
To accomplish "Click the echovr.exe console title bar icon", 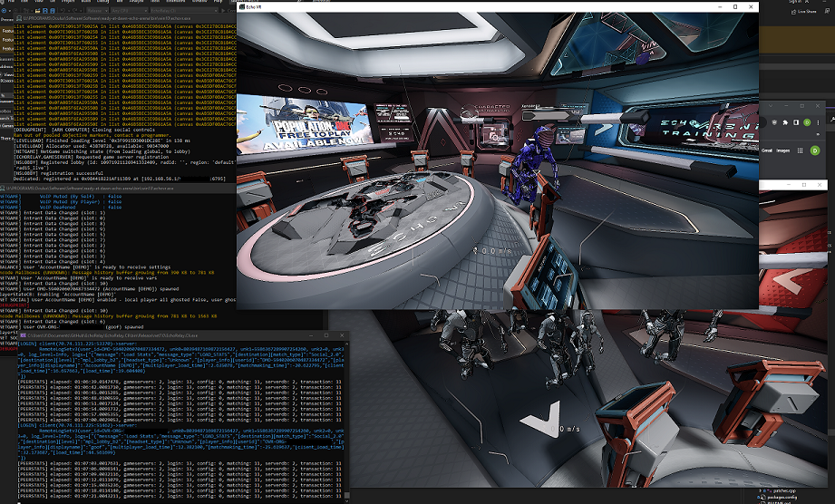I will (x=19, y=18).
